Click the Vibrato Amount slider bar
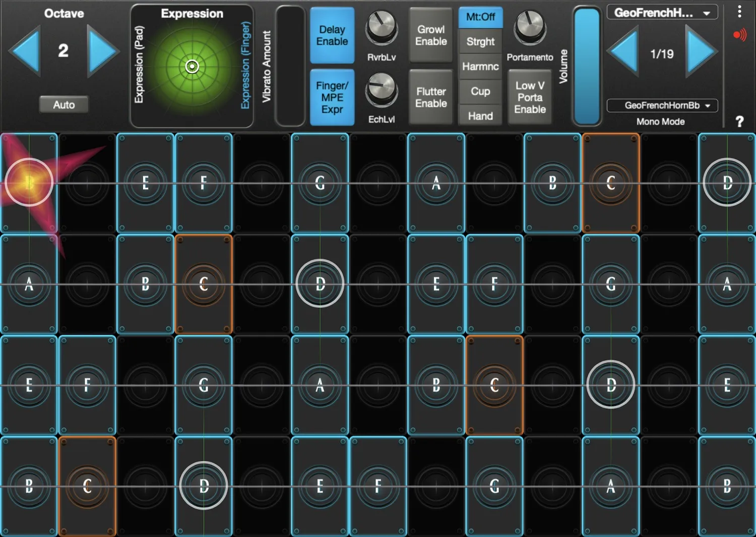 290,66
